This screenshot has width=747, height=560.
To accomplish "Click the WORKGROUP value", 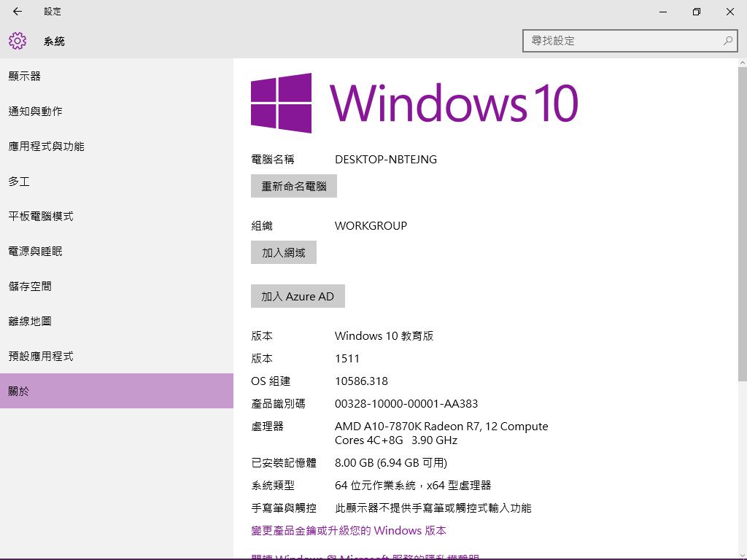I will coord(371,226).
